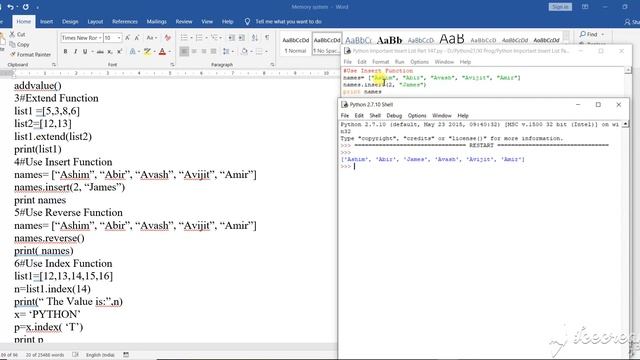Switch to the References tab
The image size is (640, 360).
[x=125, y=22]
